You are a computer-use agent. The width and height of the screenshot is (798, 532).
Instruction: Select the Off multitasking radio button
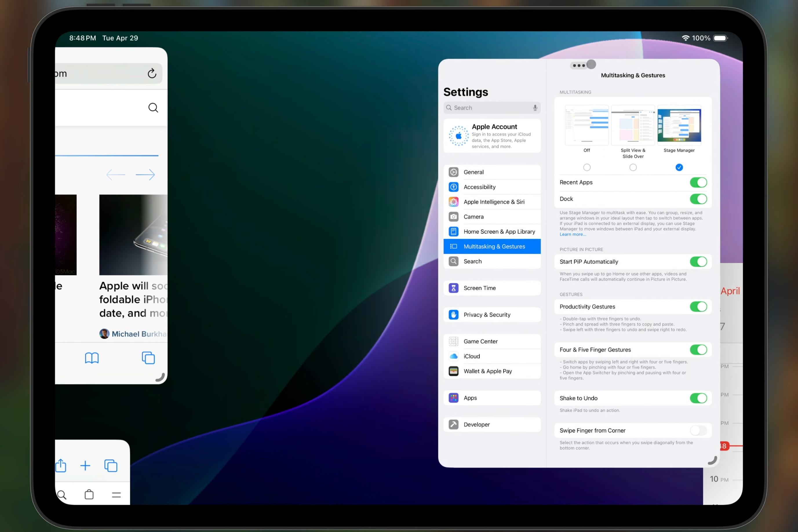click(587, 167)
